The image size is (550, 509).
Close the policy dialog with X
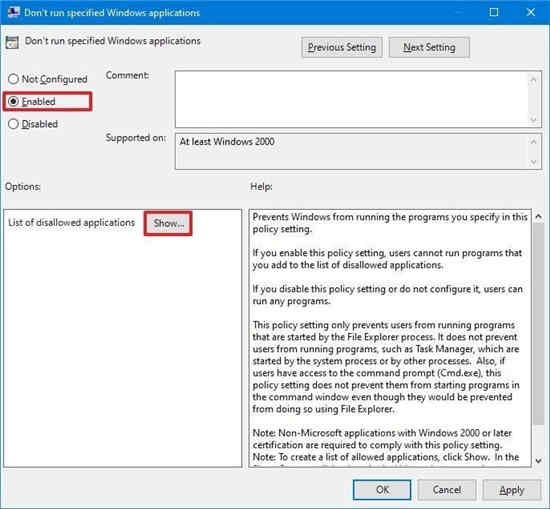(531, 12)
